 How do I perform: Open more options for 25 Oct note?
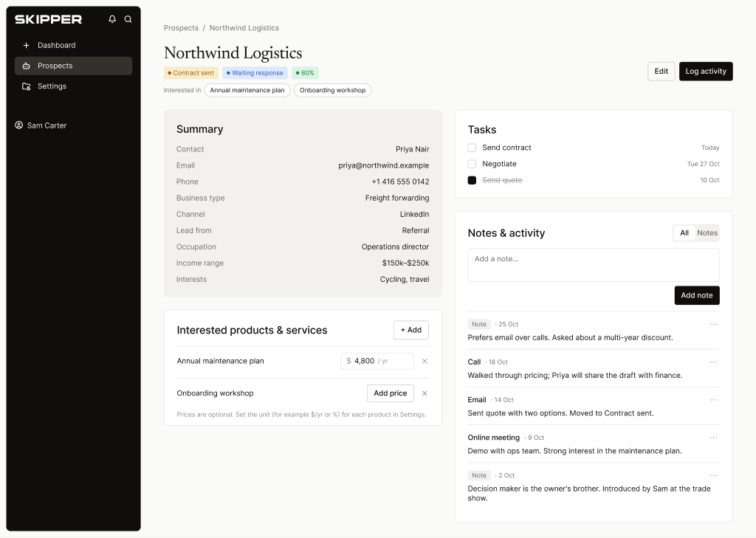coord(714,325)
